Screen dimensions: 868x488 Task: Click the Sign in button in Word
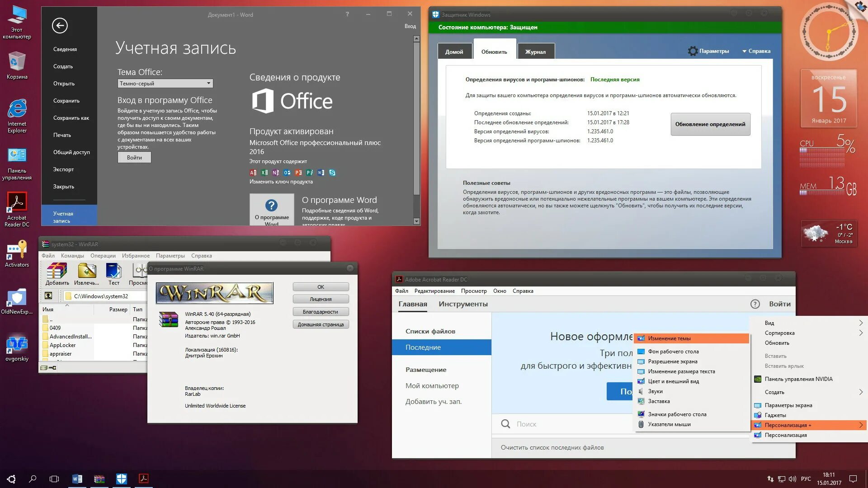click(134, 158)
